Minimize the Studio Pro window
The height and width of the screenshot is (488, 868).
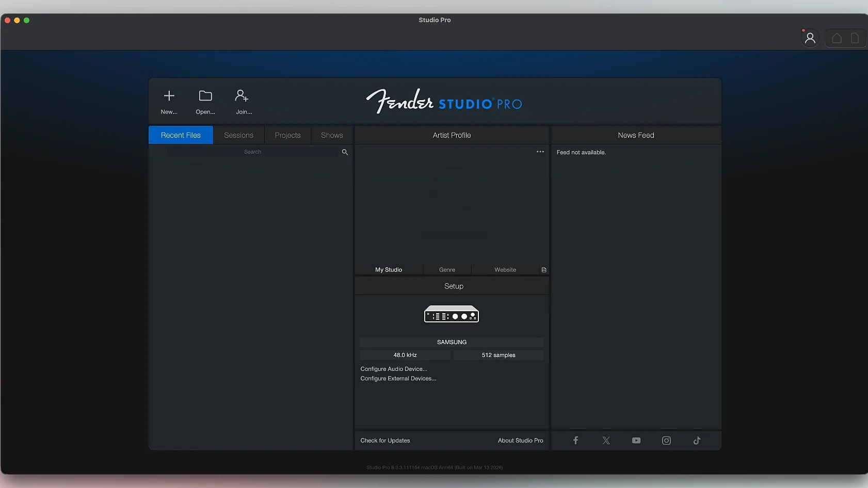click(17, 20)
